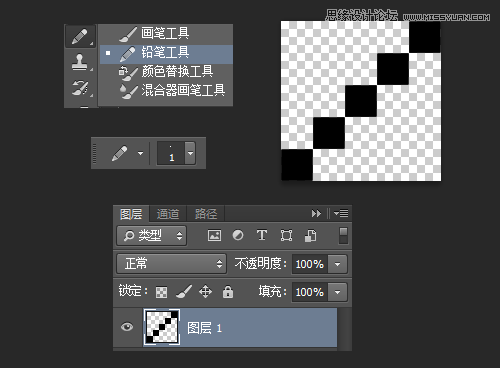
Task: Click the 不透明度 100% field
Action: click(x=310, y=264)
